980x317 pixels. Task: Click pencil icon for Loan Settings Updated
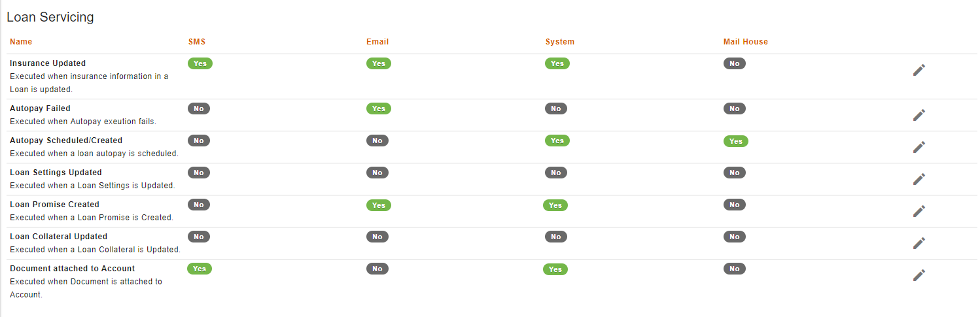pyautogui.click(x=919, y=179)
